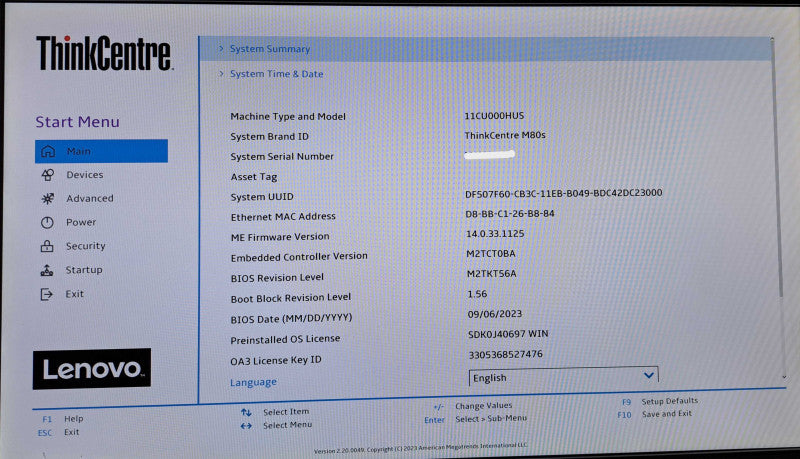Choose the Exit menu item
The image size is (800, 459).
coord(74,294)
